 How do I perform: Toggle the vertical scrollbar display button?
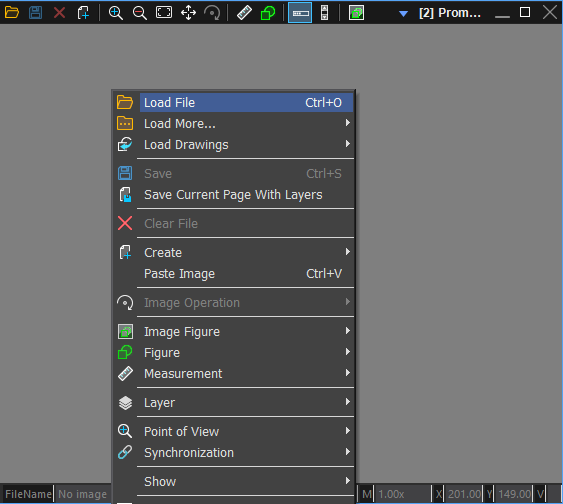pos(324,13)
